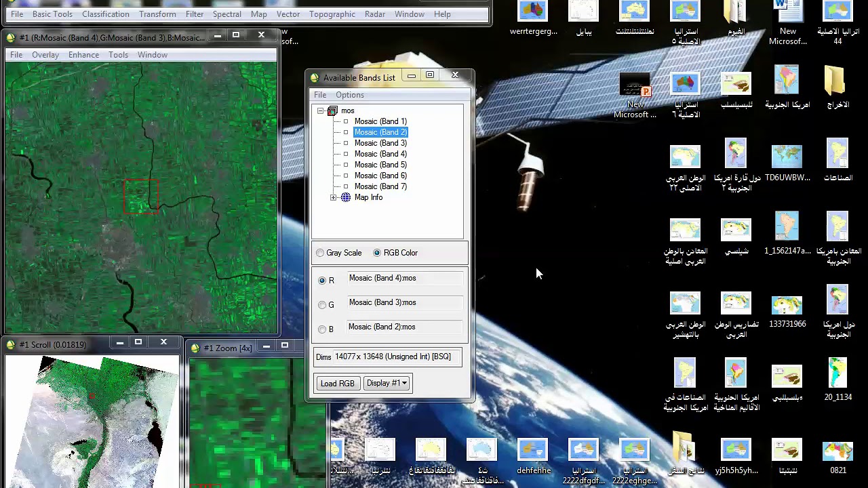868x488 pixels.
Task: Open the display window Overlay menu
Action: click(45, 55)
